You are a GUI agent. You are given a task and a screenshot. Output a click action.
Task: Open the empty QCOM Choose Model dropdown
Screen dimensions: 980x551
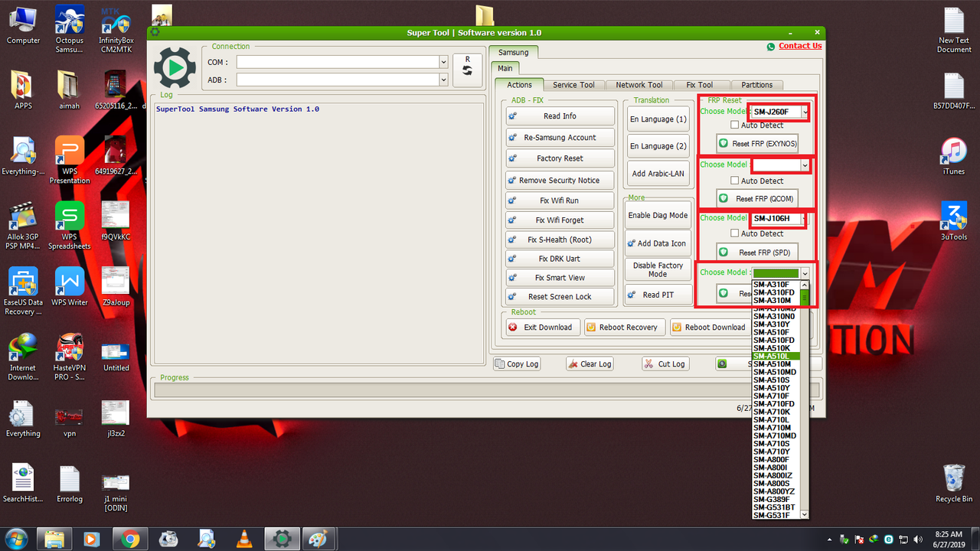[805, 165]
